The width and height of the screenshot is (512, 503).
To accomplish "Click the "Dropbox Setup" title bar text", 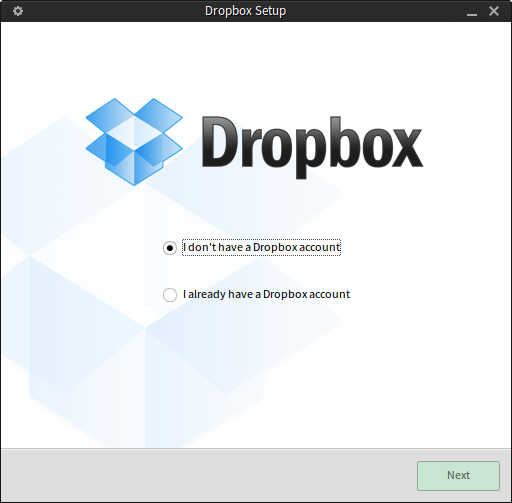I will coord(246,11).
